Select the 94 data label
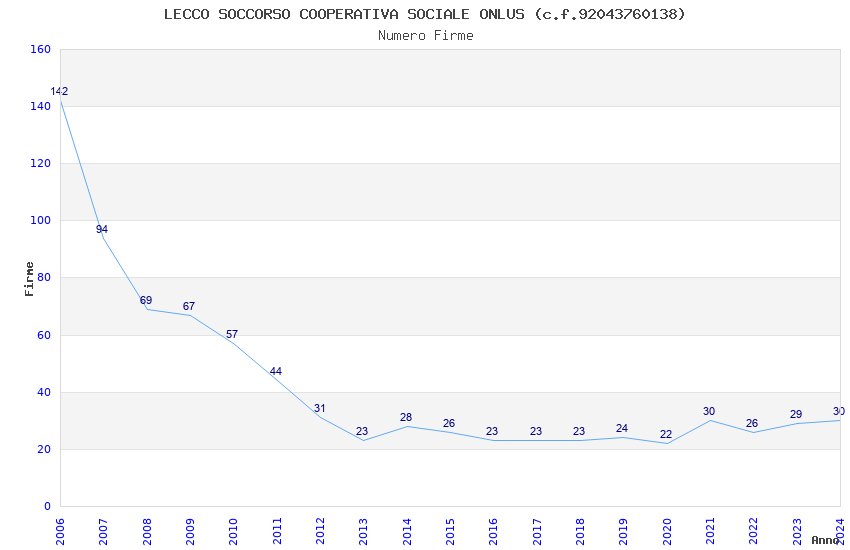850x550 pixels. point(102,229)
